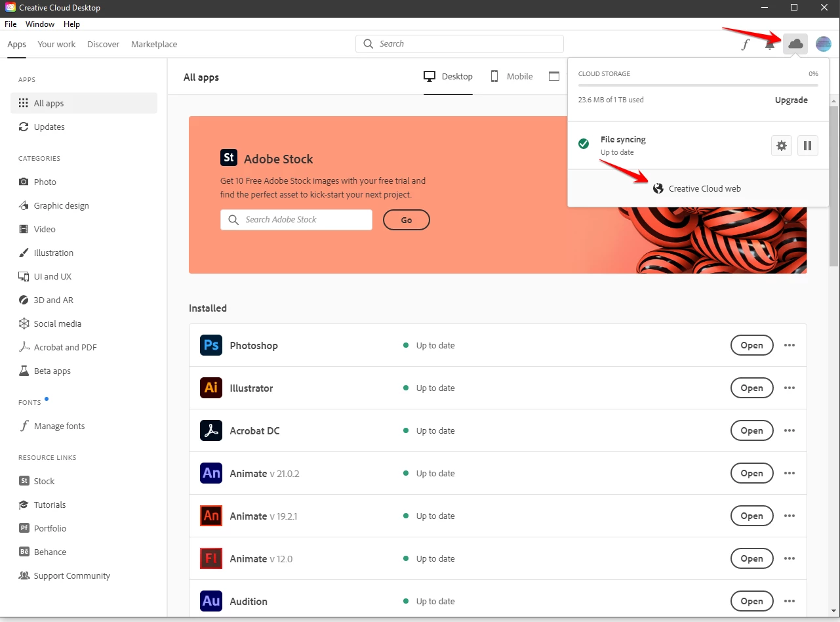
Task: Expand more actions for Animate v 12.0
Action: [x=790, y=558]
